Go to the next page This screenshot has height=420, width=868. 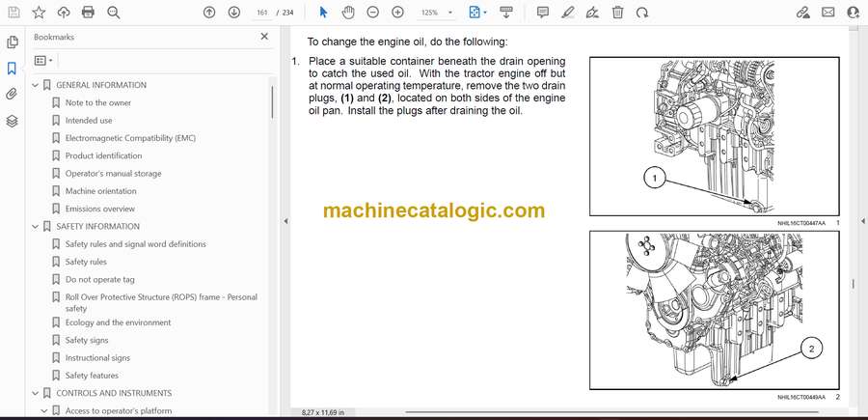point(234,13)
